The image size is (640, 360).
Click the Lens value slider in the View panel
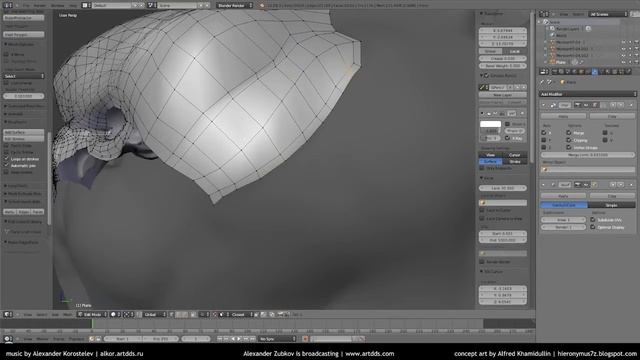point(502,188)
